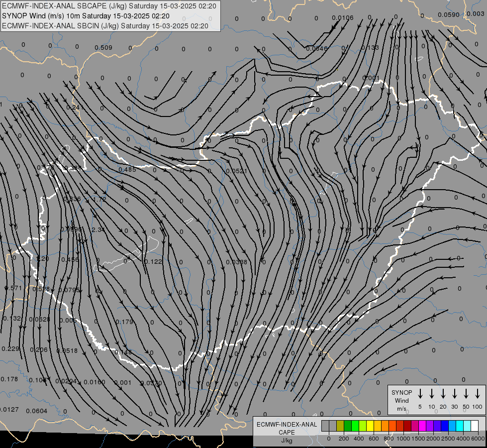Viewport: 487px width, 448px height.
Task: Select the bright magenta CAPE swatch
Action: point(422,426)
